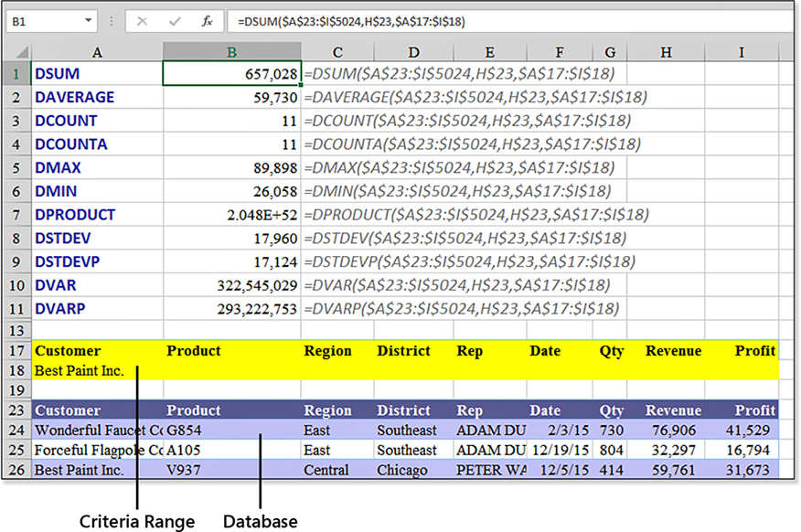Screen dimensions: 801x532
Task: Select column G header
Action: [x=610, y=52]
